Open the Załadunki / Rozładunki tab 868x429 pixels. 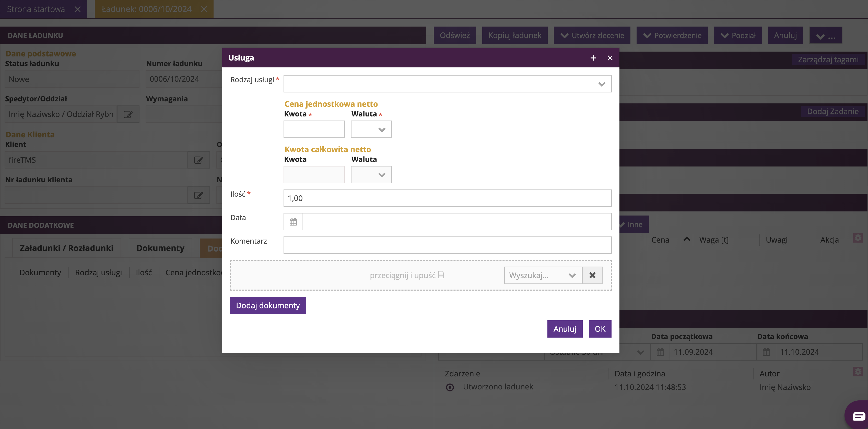pyautogui.click(x=66, y=248)
